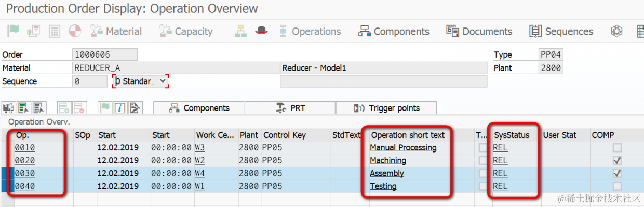The width and height of the screenshot is (644, 207).
Task: Click the blue information icon button
Action: pos(119,108)
